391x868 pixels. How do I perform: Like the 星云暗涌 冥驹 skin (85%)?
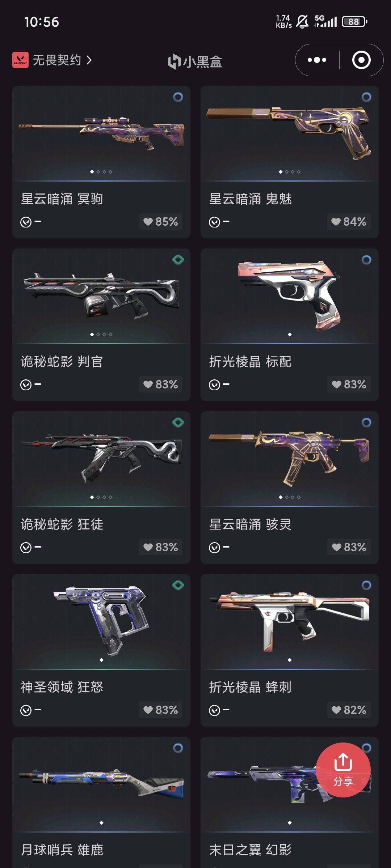[x=160, y=221]
